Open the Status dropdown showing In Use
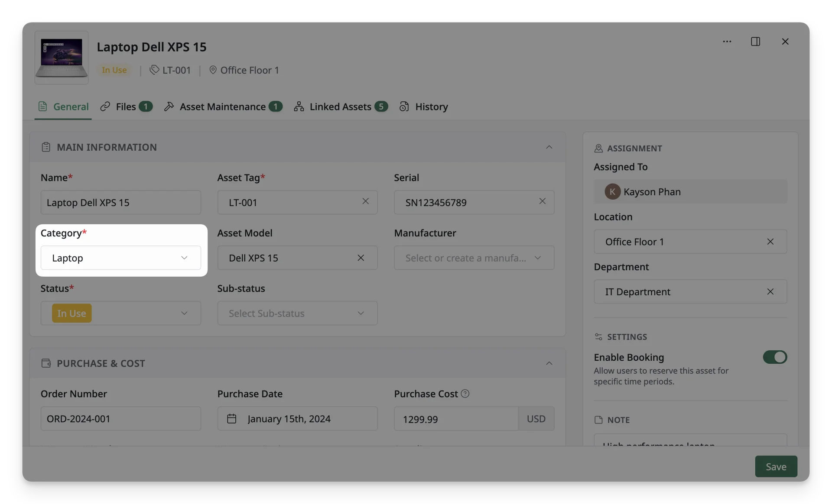Viewport: 832px width, 504px height. pos(121,313)
